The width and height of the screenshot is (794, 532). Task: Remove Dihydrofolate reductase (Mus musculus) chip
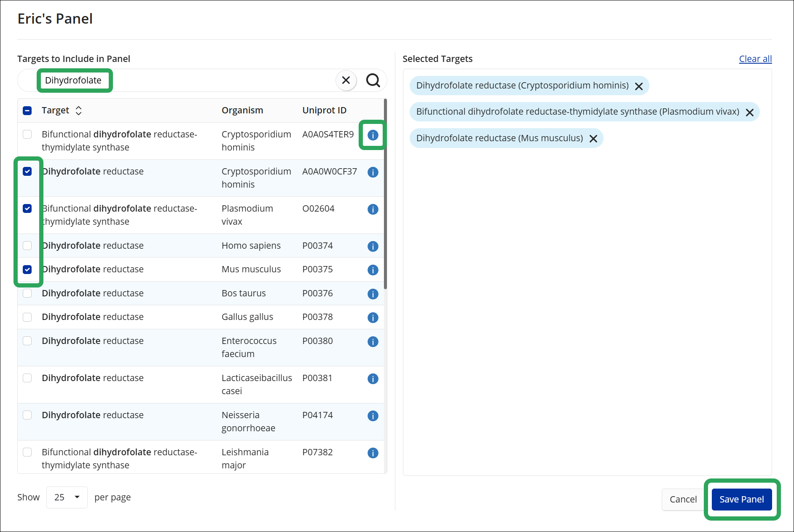click(594, 138)
